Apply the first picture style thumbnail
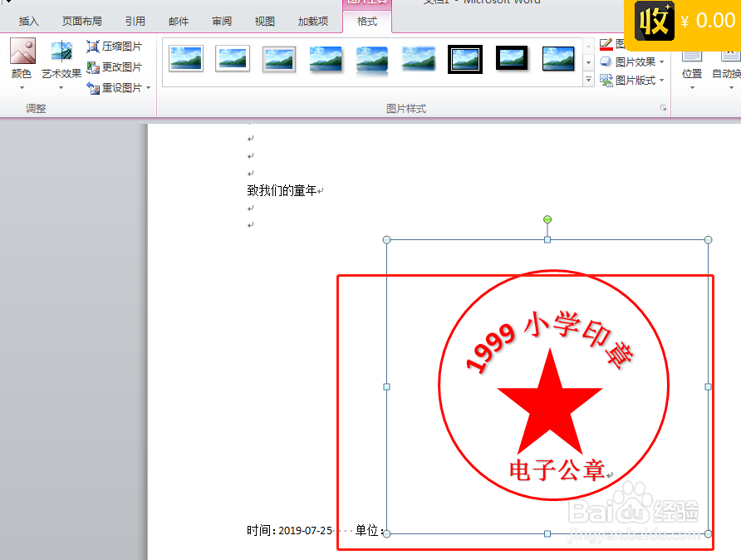 tap(186, 59)
